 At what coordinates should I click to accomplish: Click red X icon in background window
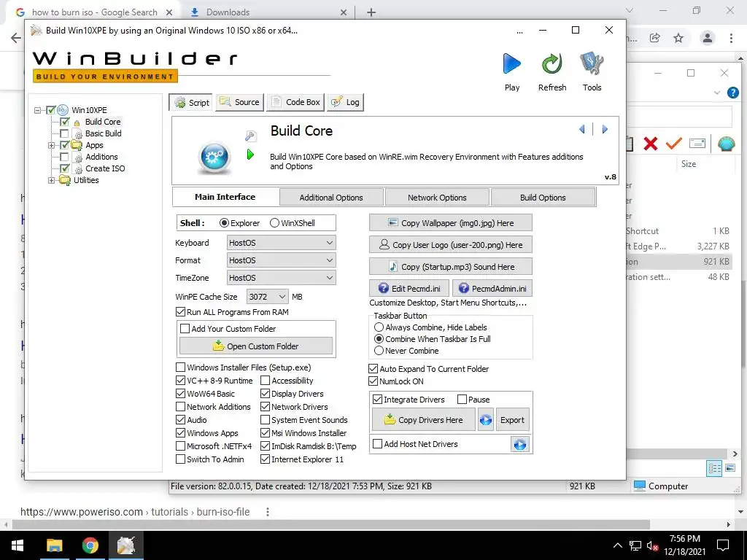point(650,144)
